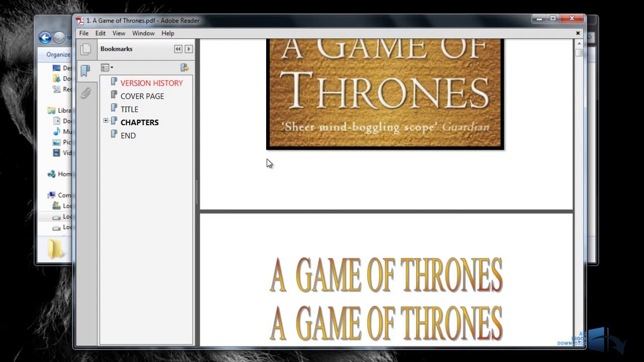Click the Bookmarks panel title
The image size is (644, 362).
tap(116, 49)
